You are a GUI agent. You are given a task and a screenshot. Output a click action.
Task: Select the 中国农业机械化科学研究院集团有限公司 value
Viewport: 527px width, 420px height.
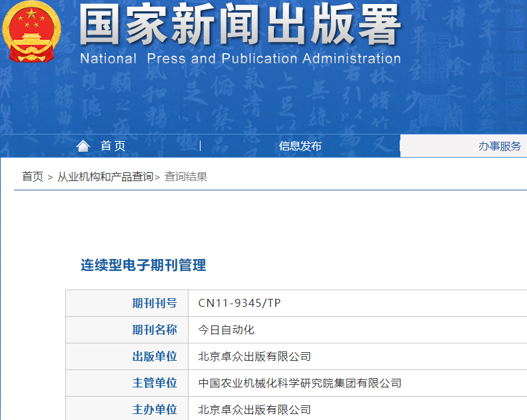300,383
